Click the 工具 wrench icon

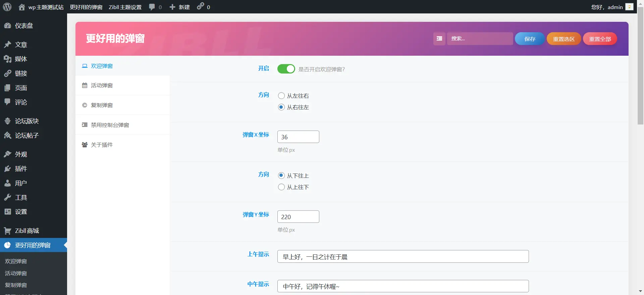coord(7,197)
